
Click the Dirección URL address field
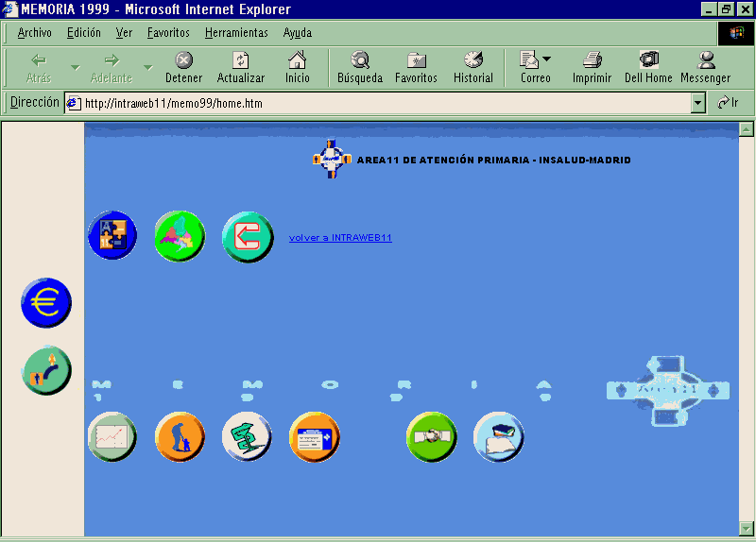378,103
